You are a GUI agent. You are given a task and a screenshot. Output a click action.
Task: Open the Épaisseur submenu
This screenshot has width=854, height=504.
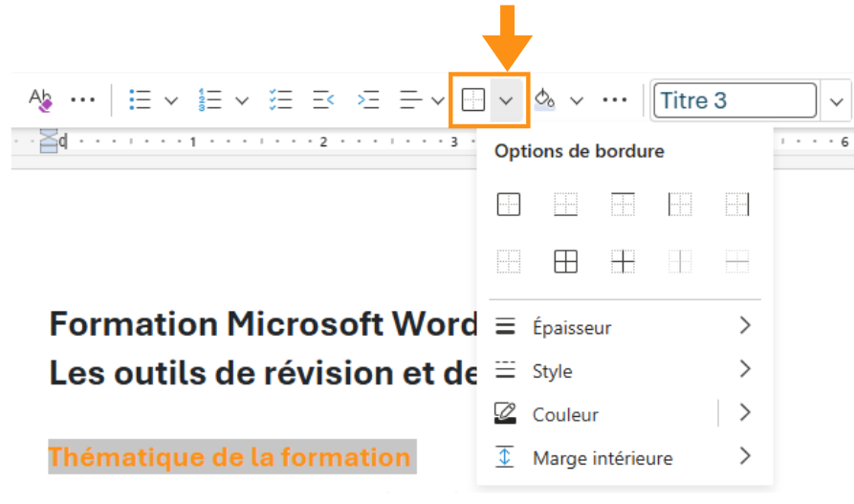pyautogui.click(x=624, y=327)
